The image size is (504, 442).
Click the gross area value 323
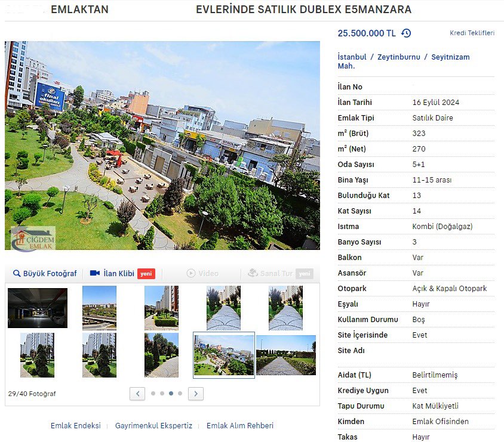tap(419, 134)
